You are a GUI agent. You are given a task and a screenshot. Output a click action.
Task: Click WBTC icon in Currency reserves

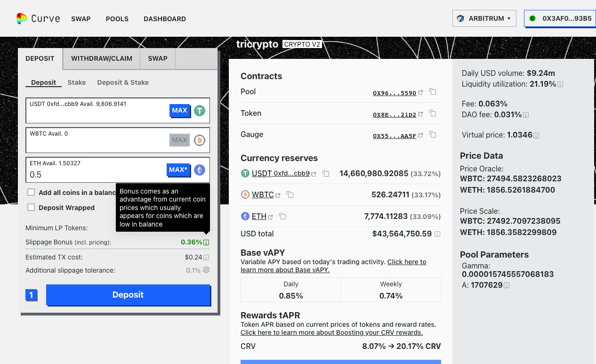[x=245, y=194]
